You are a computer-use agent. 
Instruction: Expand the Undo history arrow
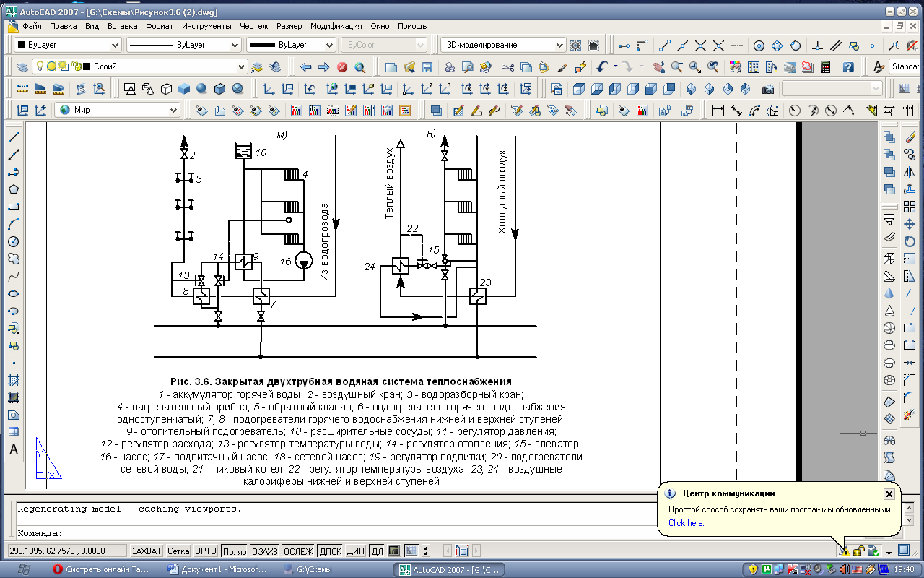click(615, 67)
